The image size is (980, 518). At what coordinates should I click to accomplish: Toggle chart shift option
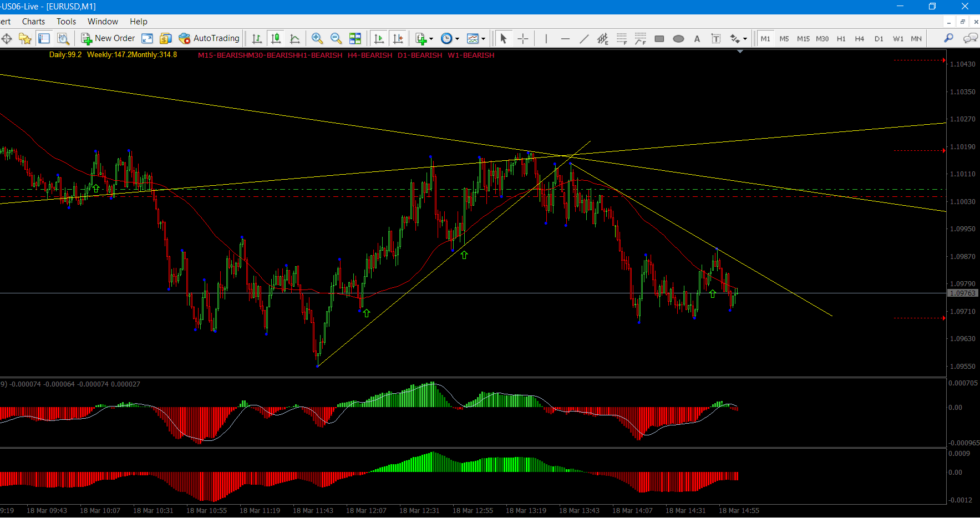pyautogui.click(x=398, y=38)
